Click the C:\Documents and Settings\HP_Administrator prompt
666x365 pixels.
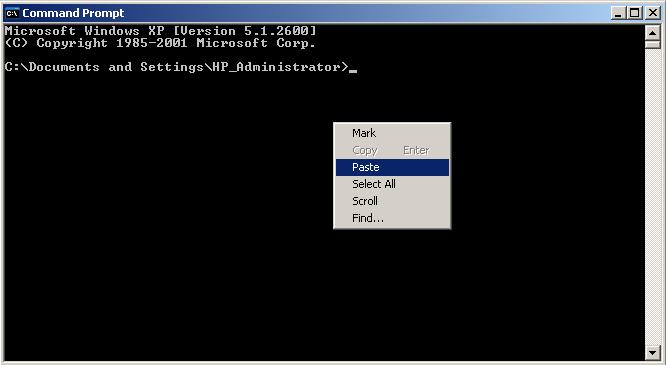pyautogui.click(x=177, y=67)
